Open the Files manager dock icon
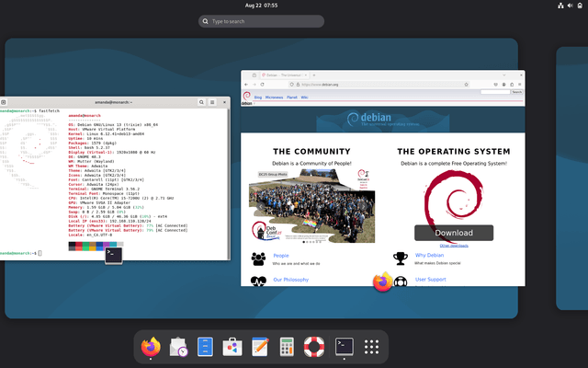This screenshot has height=368, width=588. click(x=205, y=346)
